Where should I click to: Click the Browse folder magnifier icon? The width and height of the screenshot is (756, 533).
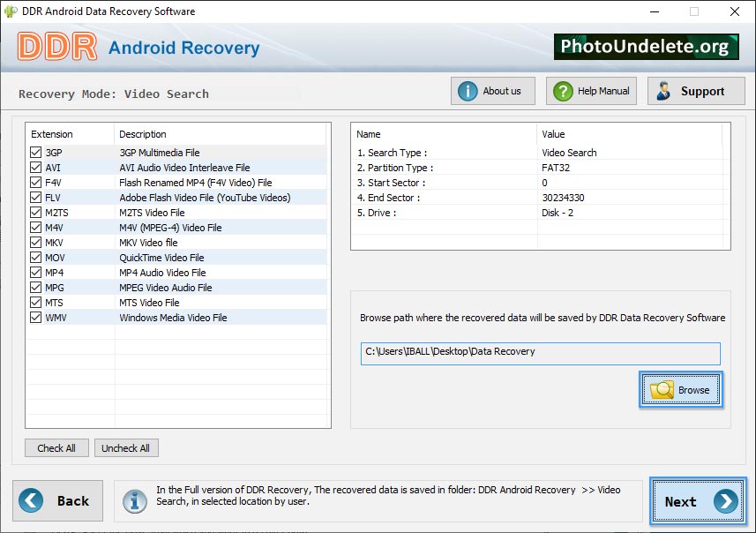(662, 390)
